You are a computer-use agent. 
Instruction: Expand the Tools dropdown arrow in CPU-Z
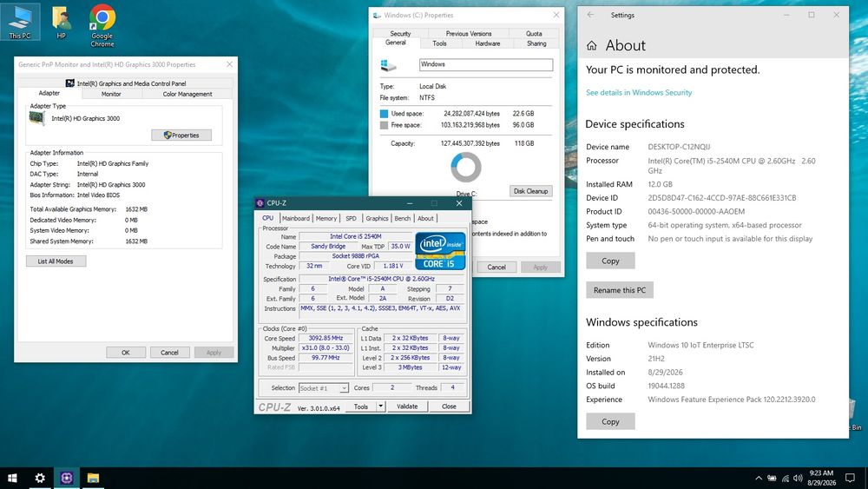click(x=380, y=406)
